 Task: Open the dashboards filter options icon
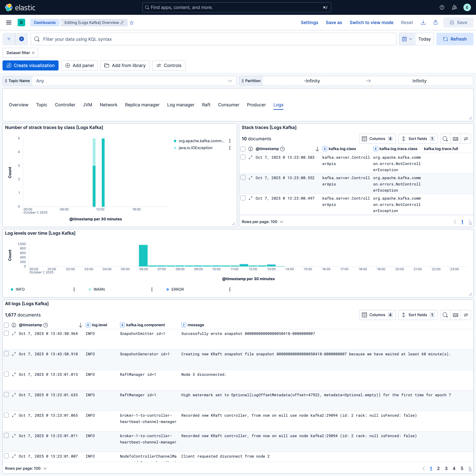point(9,39)
